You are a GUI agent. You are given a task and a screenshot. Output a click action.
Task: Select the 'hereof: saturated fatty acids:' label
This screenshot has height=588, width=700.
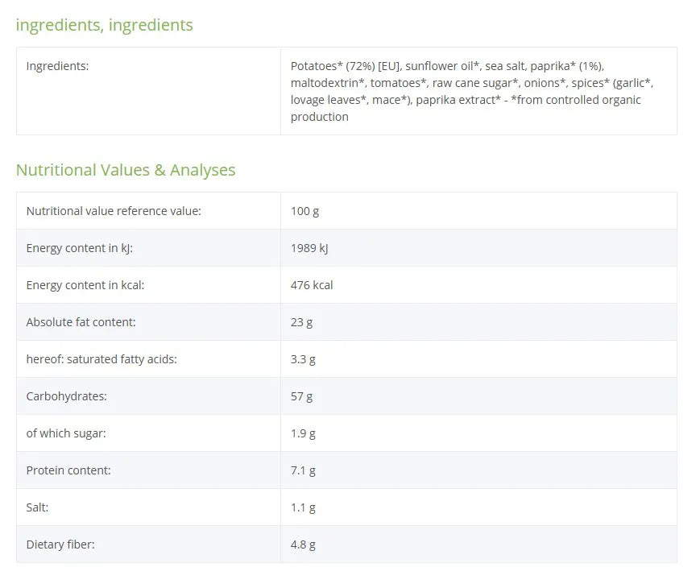pos(101,359)
